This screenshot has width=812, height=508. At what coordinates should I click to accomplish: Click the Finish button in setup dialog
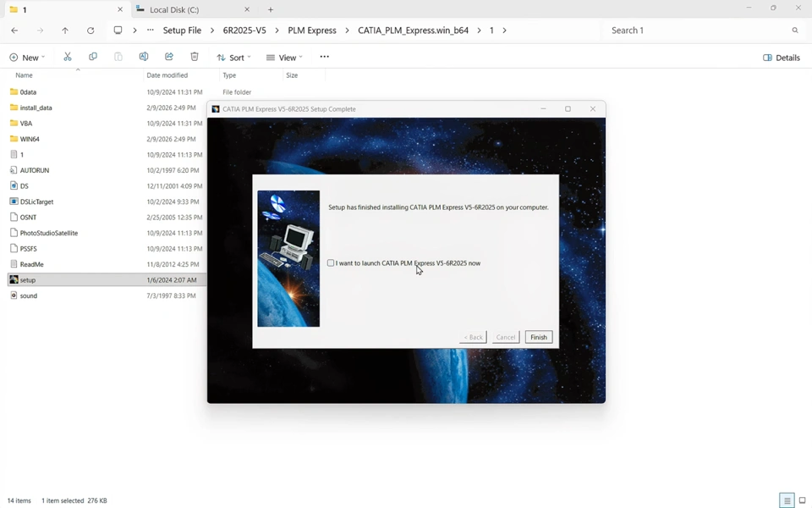539,337
